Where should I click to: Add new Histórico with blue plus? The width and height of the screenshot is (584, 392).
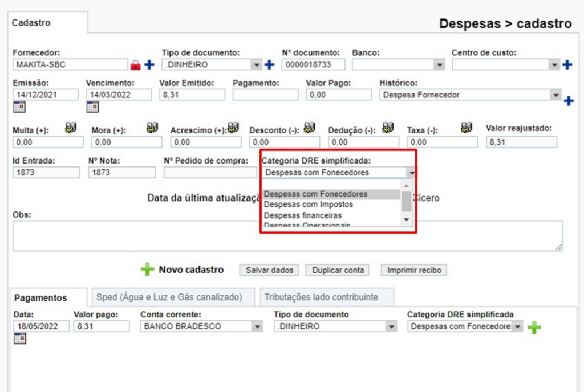click(x=569, y=101)
